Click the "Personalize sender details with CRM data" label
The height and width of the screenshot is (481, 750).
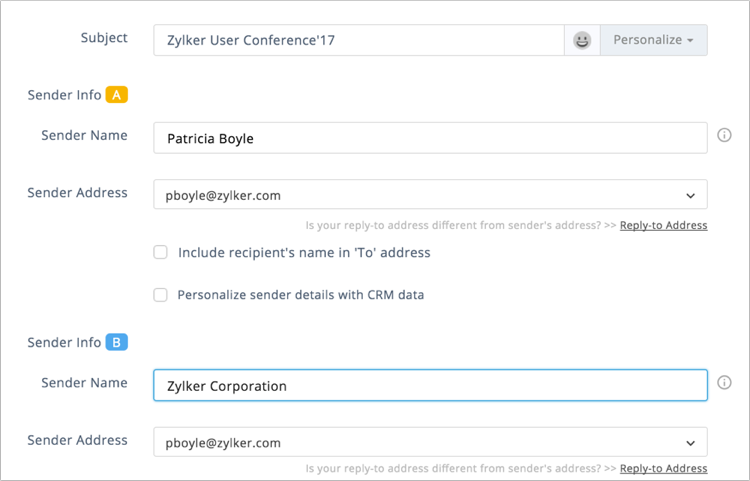(300, 295)
